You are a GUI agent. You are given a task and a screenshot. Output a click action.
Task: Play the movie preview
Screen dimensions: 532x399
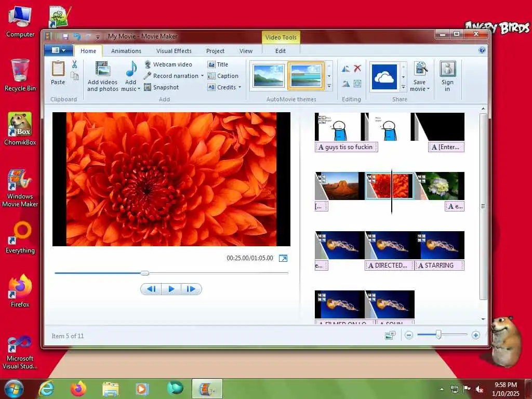(171, 289)
